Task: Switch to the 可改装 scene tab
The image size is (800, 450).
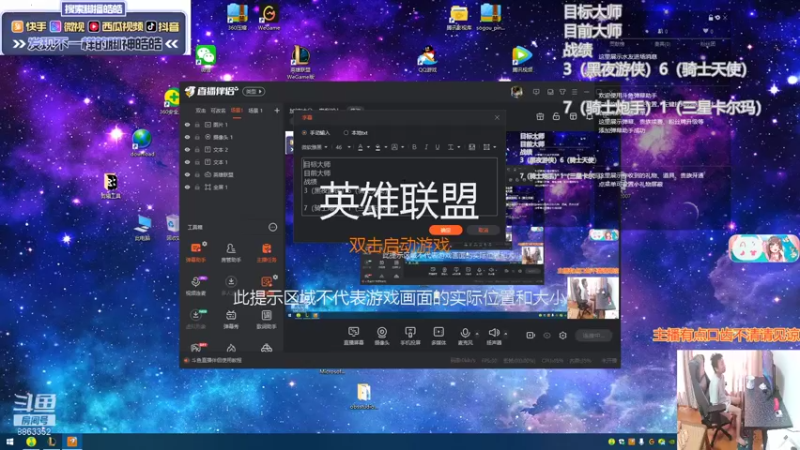Action: pos(218,110)
